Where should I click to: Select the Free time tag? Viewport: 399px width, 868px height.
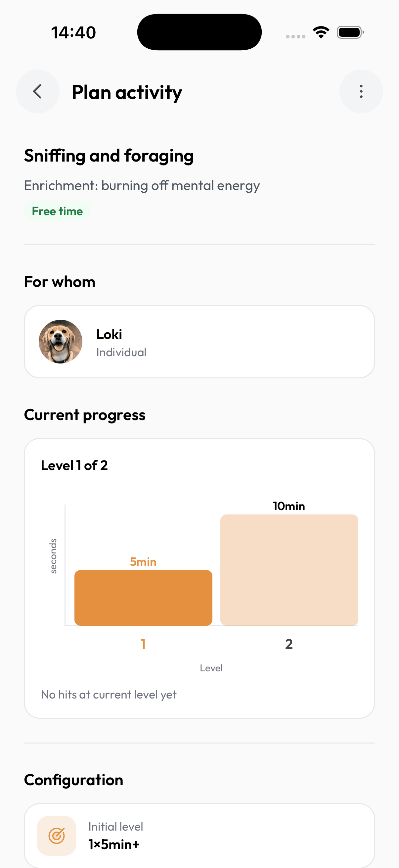click(x=57, y=211)
